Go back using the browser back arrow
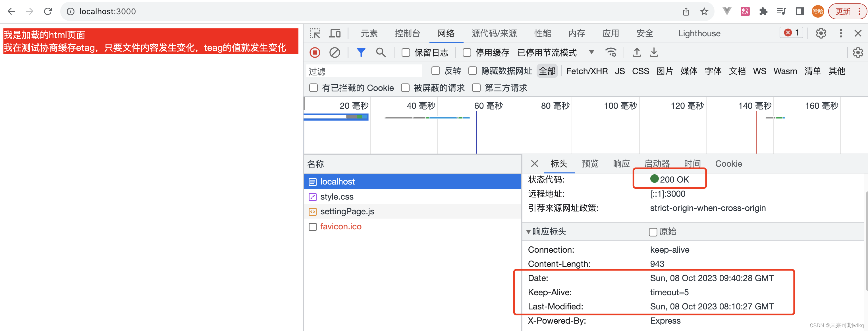868x331 pixels. [11, 11]
